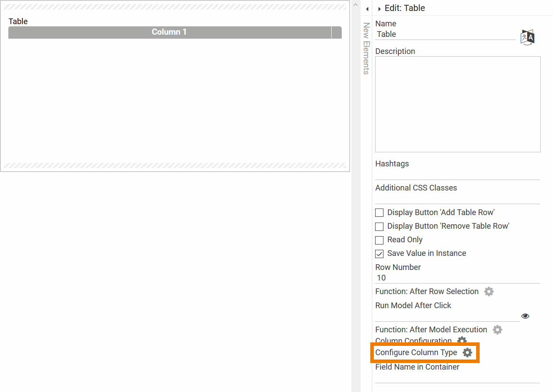This screenshot has height=392, width=553.
Task: Click the Row Number field
Action: click(x=458, y=278)
